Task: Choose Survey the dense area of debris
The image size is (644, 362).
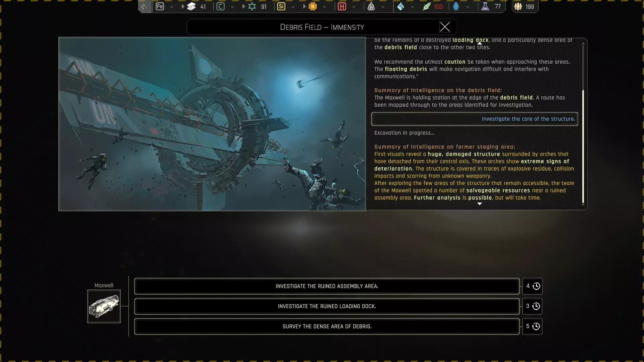Action: 327,326
